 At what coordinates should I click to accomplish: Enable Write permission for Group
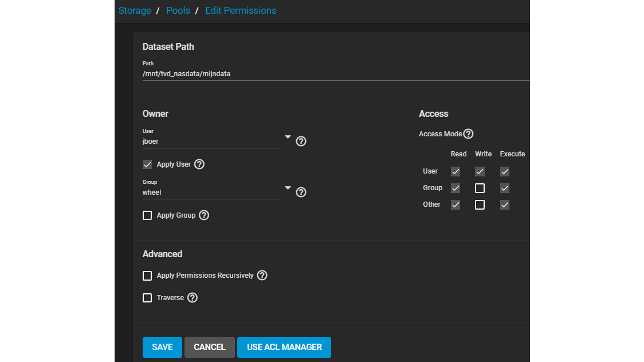pyautogui.click(x=480, y=188)
